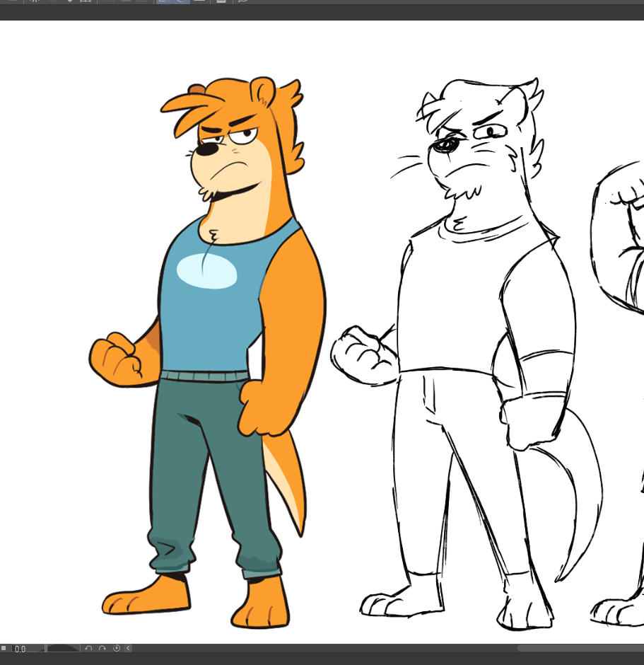Reset the canvas rotation

pos(116,648)
